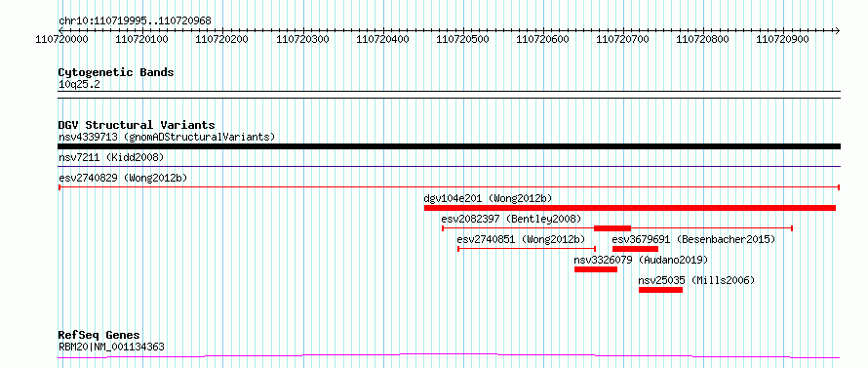Click the nsv4339713 gnomAD black bar

[449, 146]
